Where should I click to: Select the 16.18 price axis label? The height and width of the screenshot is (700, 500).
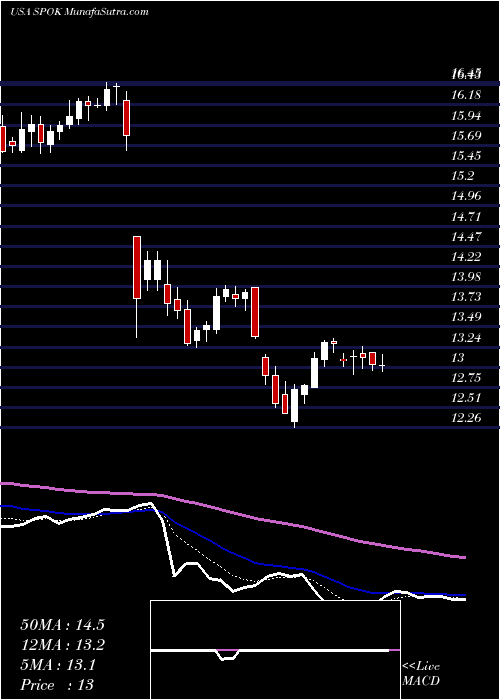point(466,95)
